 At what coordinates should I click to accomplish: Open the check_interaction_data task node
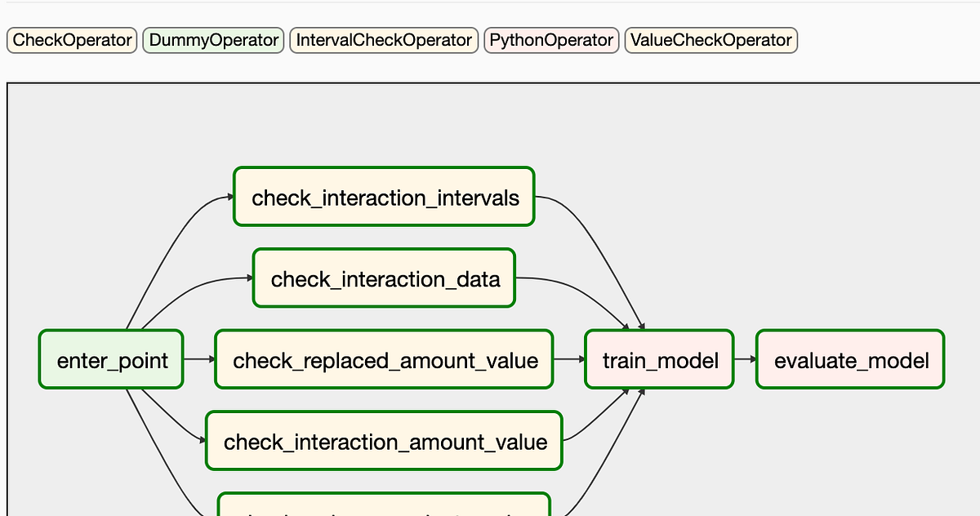pos(383,278)
